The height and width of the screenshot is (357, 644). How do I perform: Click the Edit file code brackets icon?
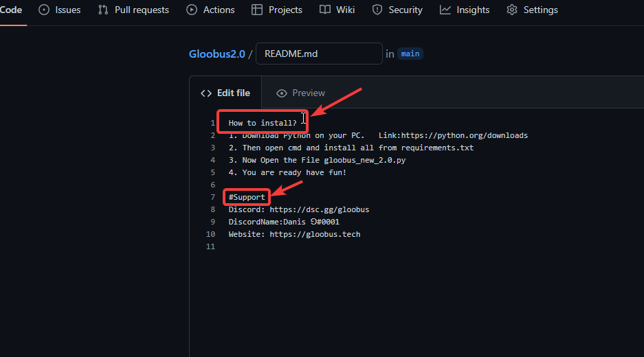(206, 93)
